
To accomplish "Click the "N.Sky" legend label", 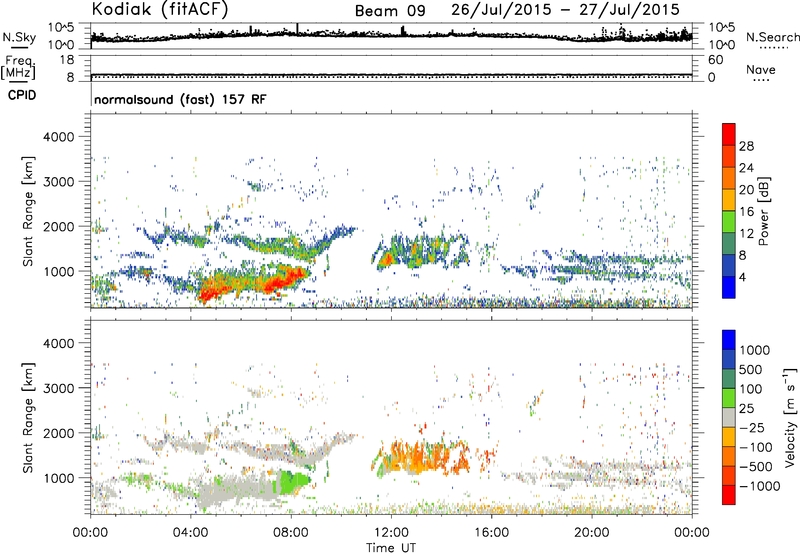I will pyautogui.click(x=19, y=37).
